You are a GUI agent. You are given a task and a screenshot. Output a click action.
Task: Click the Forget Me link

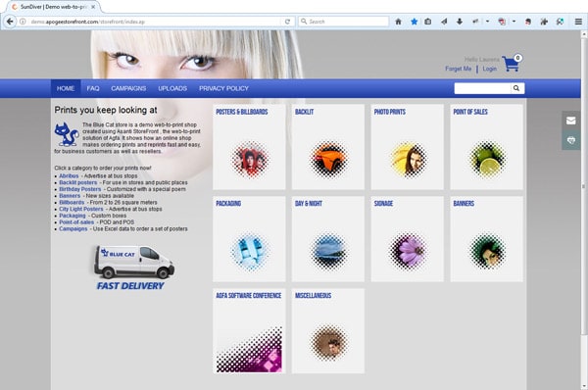[459, 69]
